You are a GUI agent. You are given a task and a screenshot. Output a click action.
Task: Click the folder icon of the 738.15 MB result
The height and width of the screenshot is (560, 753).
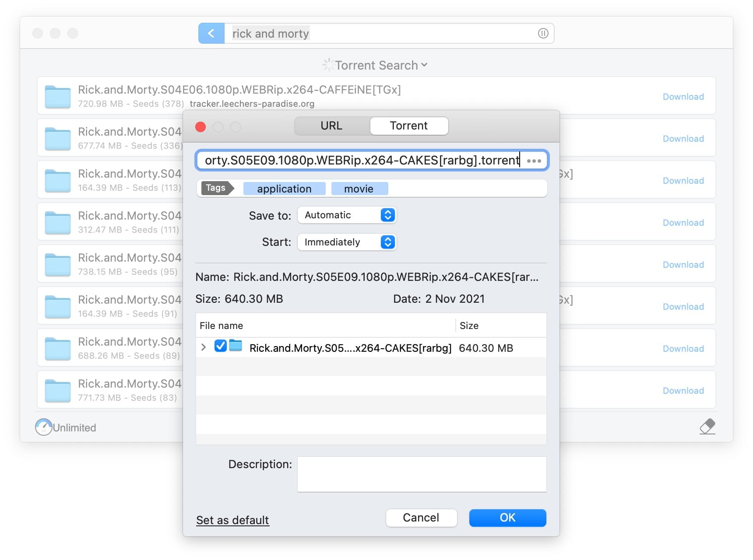tap(58, 264)
